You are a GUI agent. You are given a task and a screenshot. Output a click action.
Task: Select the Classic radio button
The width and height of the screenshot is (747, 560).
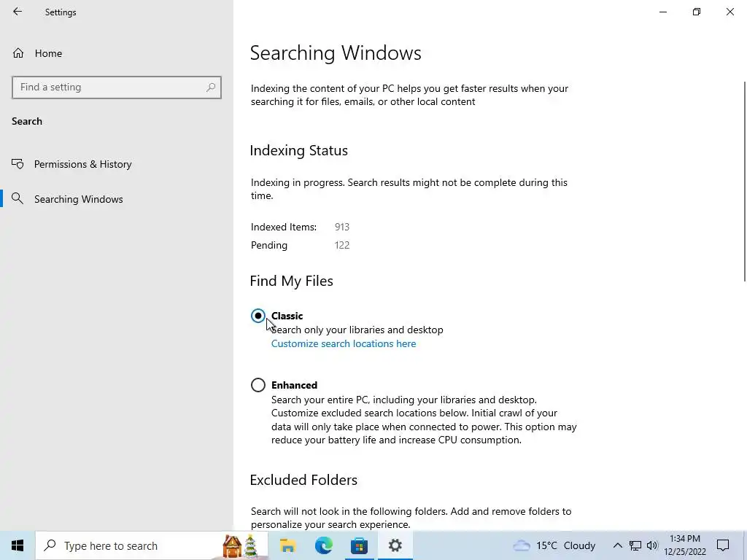(258, 316)
